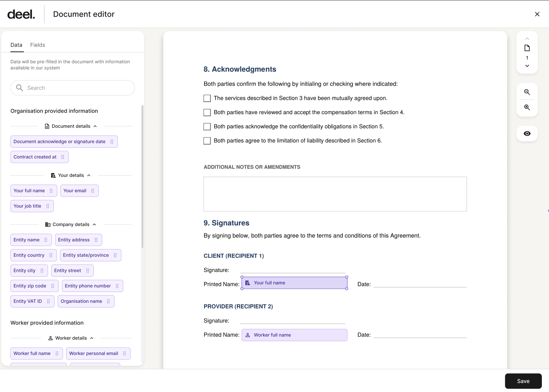Click the sidebar Search input field
This screenshot has width=549, height=392.
78,88
